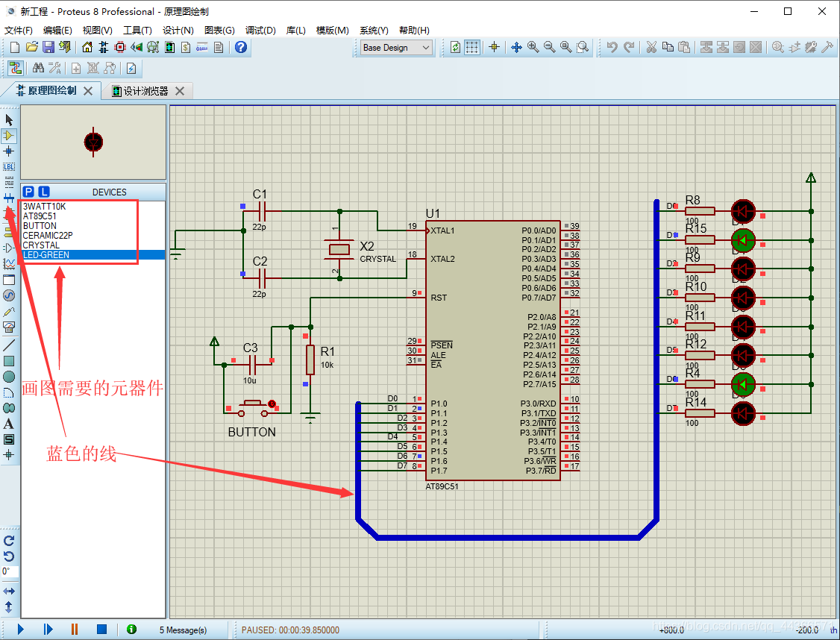
Task: Stop the simulation with the stop button
Action: point(101,630)
